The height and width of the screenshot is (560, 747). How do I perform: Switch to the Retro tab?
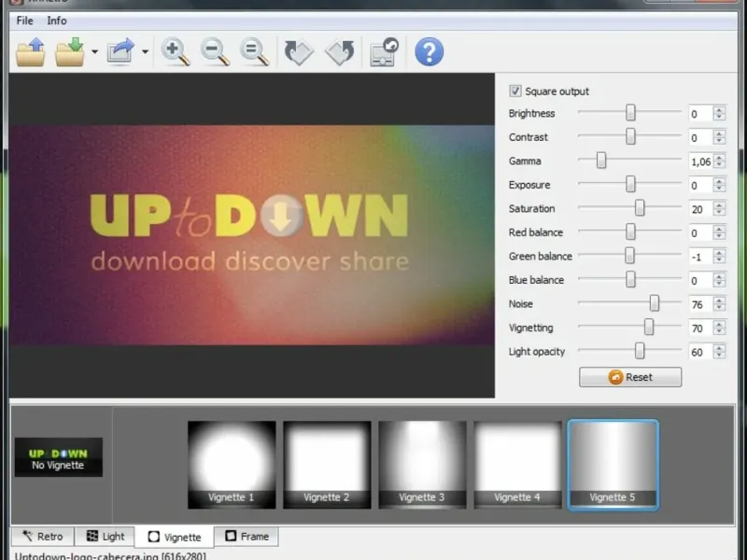(43, 537)
